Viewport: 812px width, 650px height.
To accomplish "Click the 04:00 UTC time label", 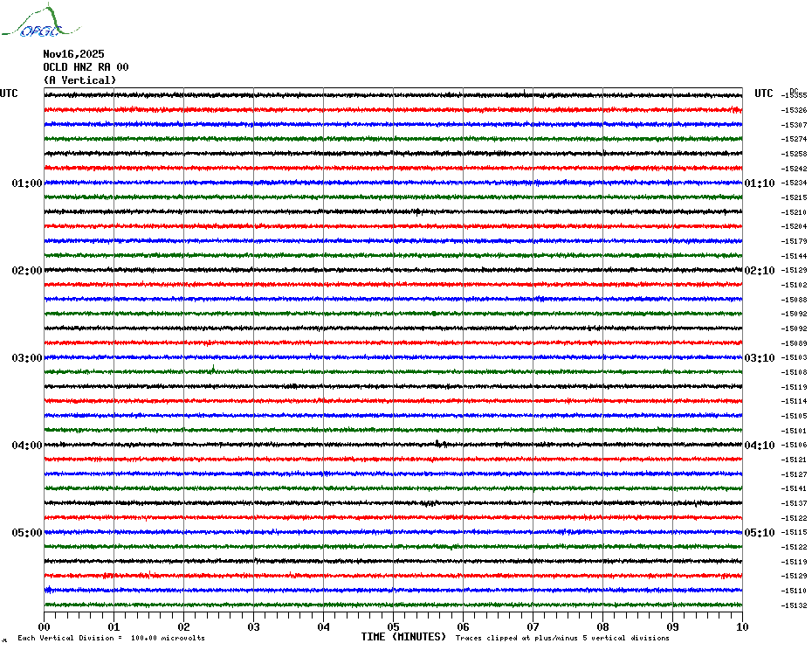I will pyautogui.click(x=27, y=446).
